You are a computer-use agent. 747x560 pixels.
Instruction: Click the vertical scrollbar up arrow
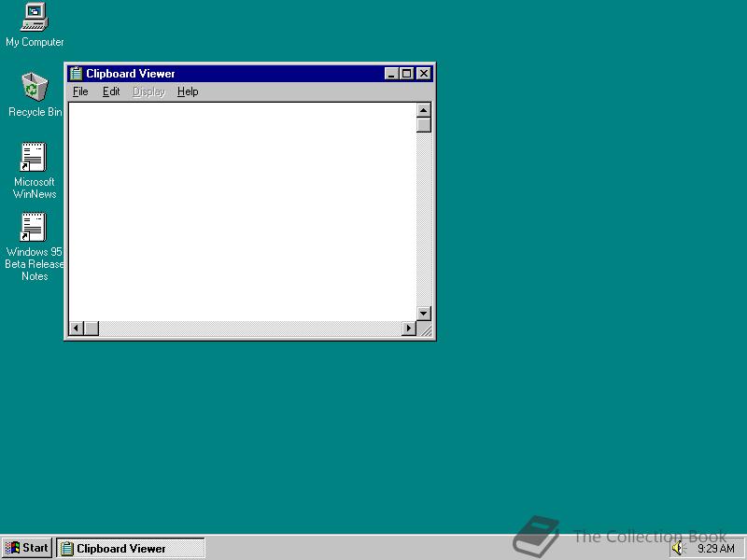424,110
